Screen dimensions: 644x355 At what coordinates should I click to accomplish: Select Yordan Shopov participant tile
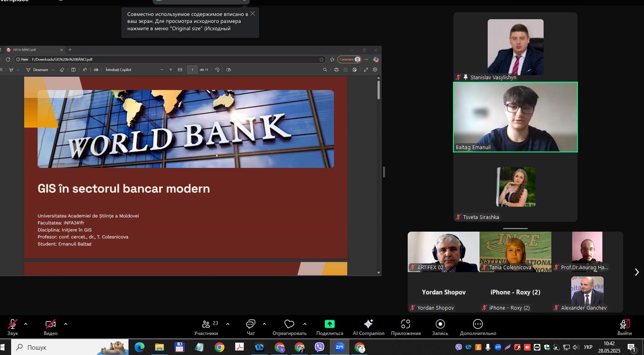444,292
